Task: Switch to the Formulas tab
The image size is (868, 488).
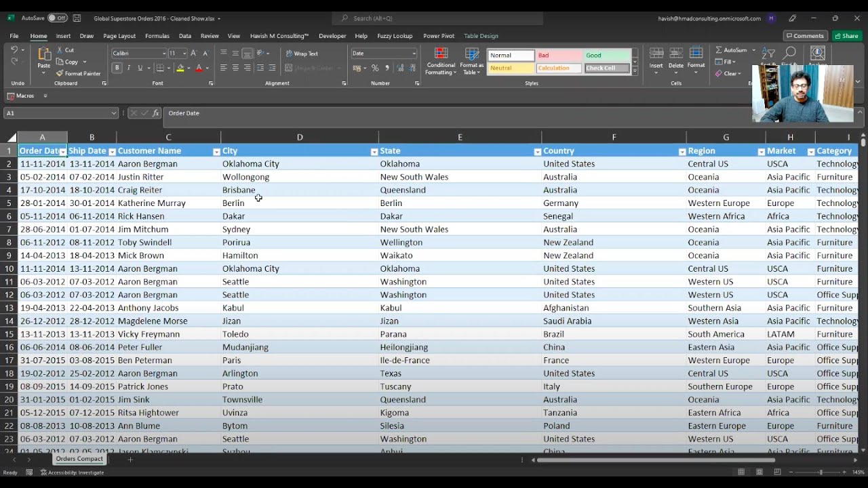Action: 157,36
